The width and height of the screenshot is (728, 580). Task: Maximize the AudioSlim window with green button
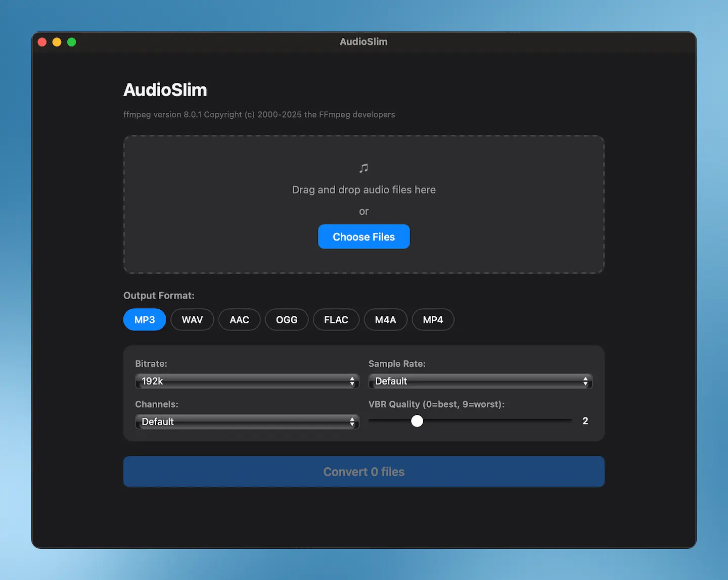(72, 42)
